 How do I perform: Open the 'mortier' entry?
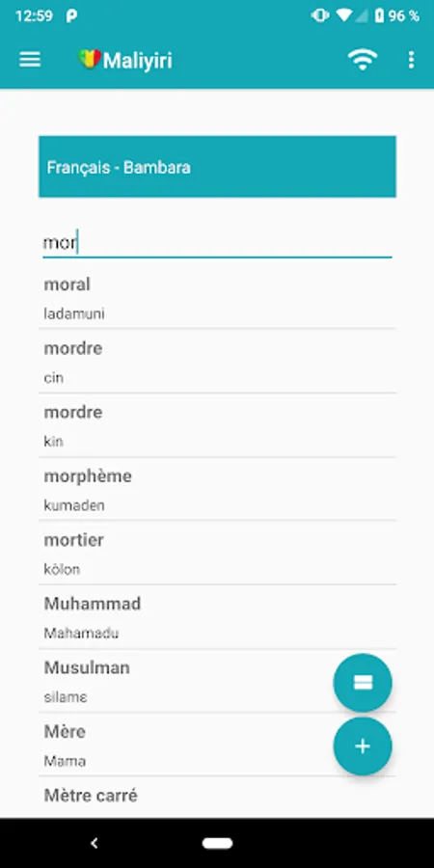point(217,553)
